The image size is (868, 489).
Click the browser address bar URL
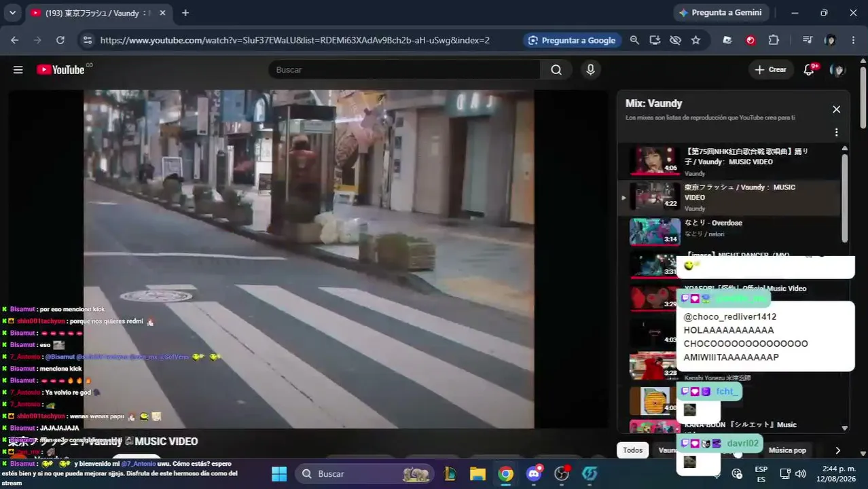295,40
